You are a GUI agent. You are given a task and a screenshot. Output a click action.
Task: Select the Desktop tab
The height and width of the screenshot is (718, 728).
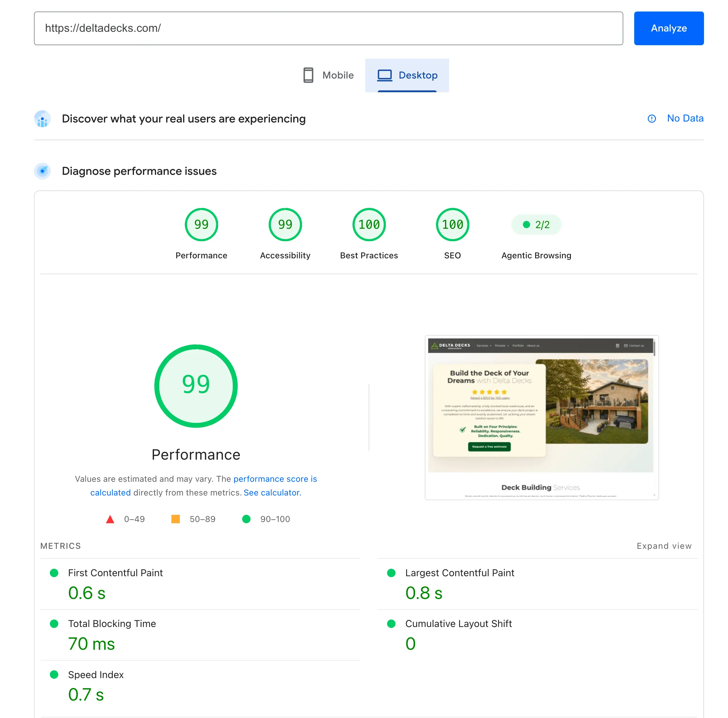[407, 75]
